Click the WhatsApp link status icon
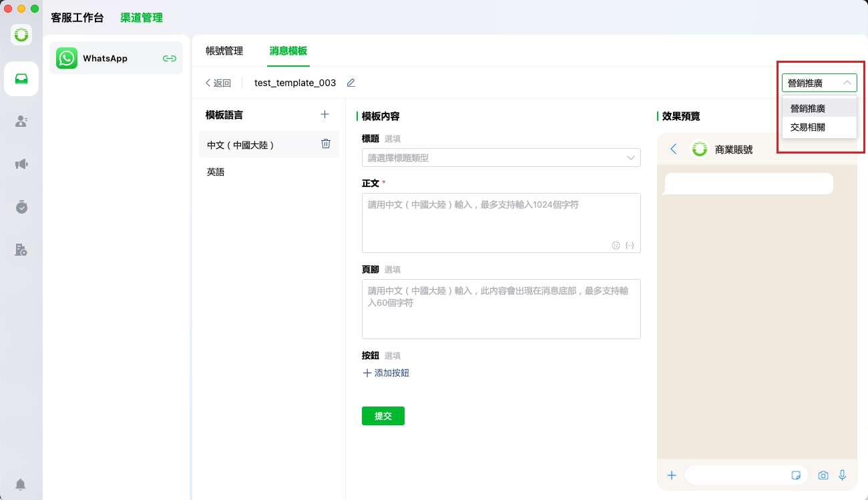The image size is (868, 500). [170, 58]
